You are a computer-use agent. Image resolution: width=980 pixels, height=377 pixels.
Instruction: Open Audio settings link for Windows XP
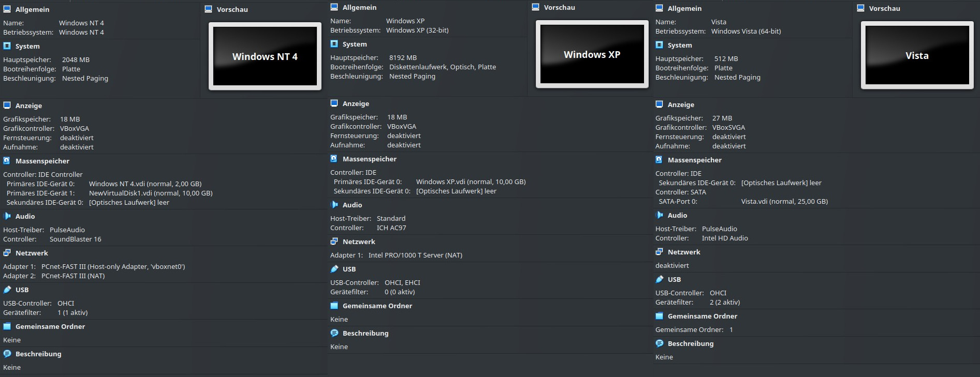click(x=352, y=205)
